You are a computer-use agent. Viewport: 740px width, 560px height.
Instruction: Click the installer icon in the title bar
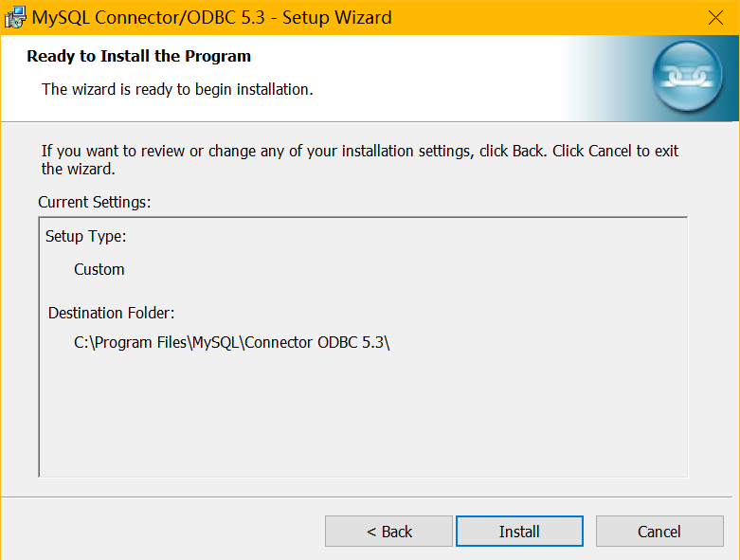point(14,17)
